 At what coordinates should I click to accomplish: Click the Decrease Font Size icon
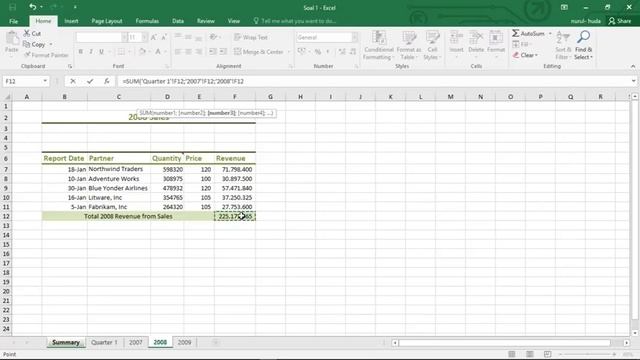[x=164, y=37]
